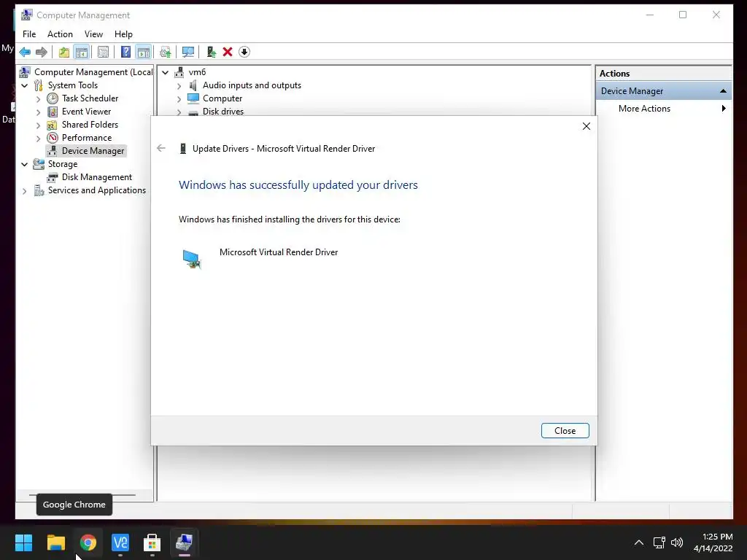Click the Disable device down-arrow icon
The image size is (747, 560).
coord(244,52)
